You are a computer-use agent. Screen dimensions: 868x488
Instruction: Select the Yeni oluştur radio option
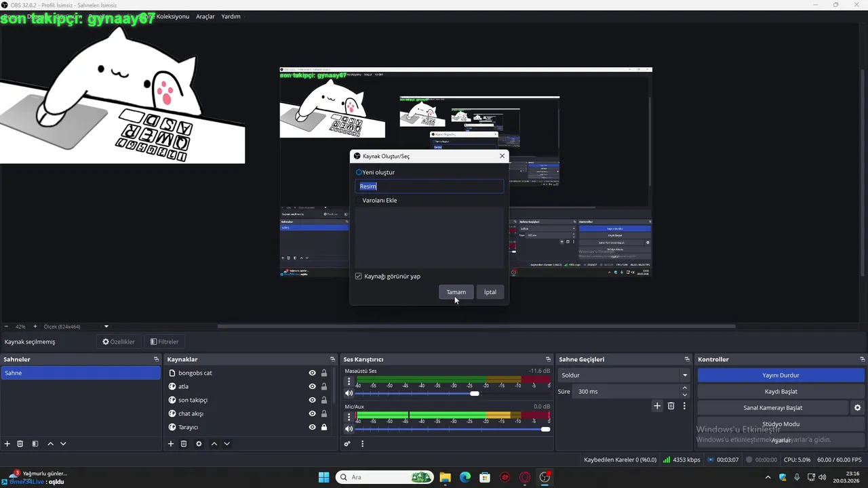click(x=359, y=172)
